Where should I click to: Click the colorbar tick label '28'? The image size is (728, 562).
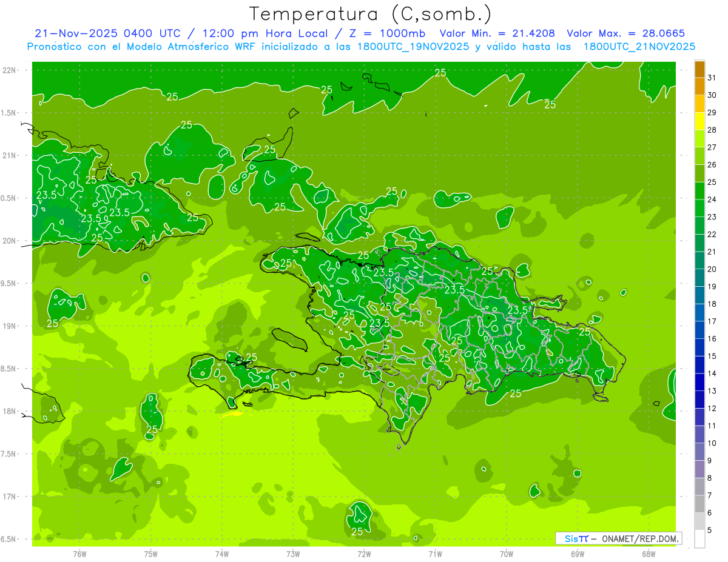712,130
